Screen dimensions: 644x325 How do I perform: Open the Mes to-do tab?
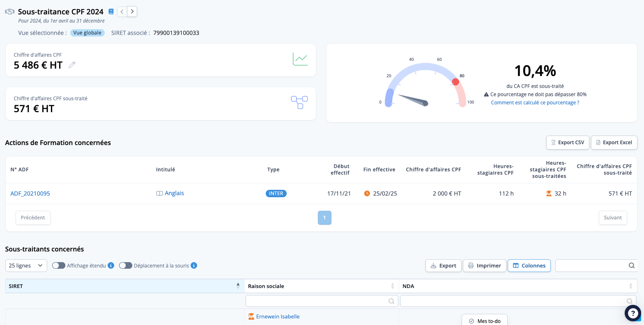coord(485,320)
